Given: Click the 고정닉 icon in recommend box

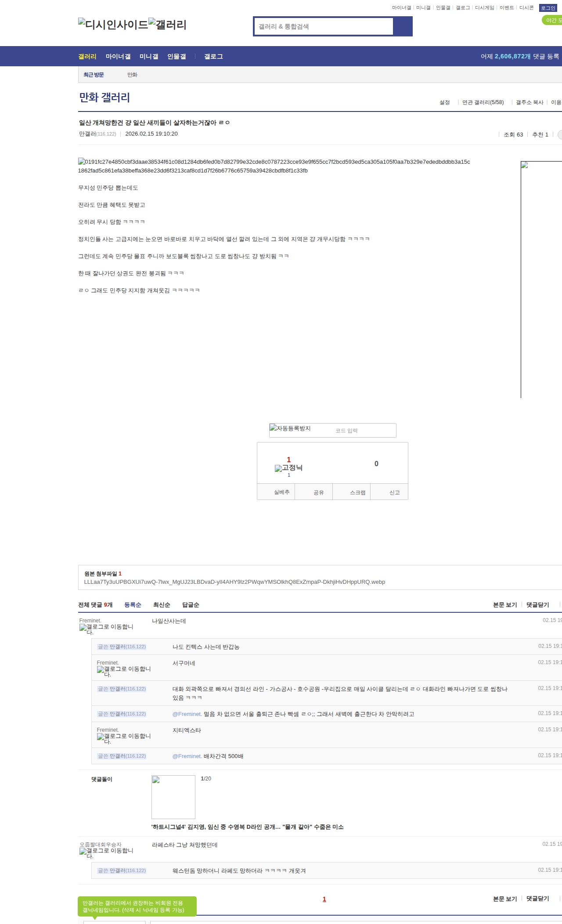Looking at the screenshot, I should point(288,468).
